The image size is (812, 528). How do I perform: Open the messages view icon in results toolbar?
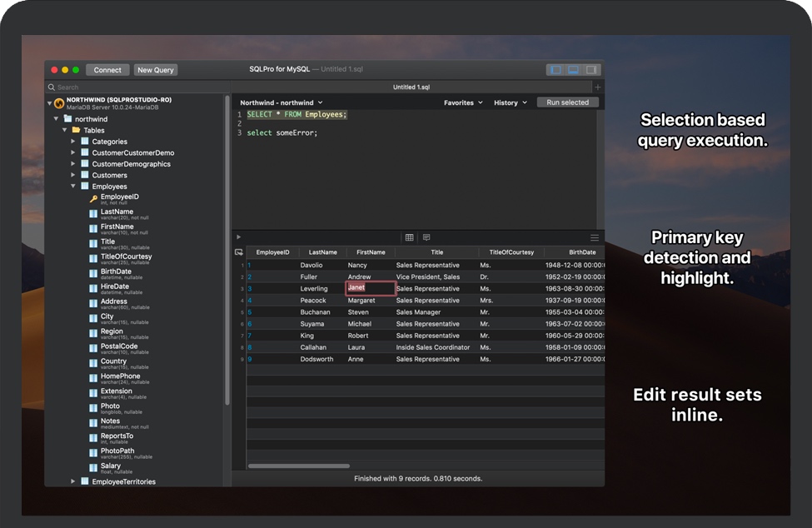click(426, 237)
